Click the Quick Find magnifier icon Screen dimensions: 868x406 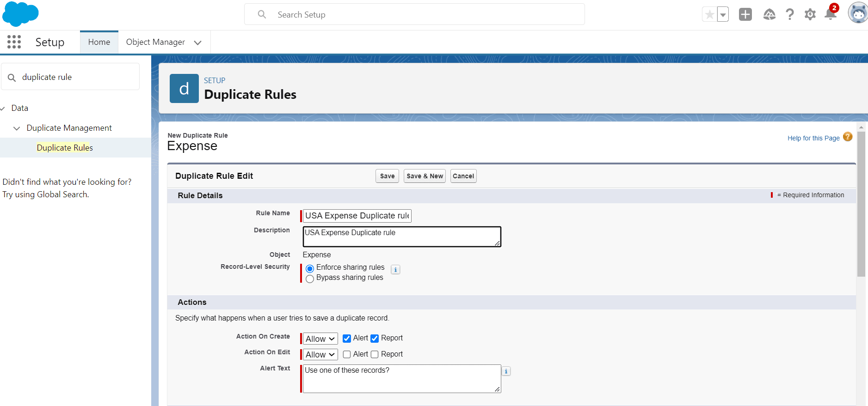(12, 78)
